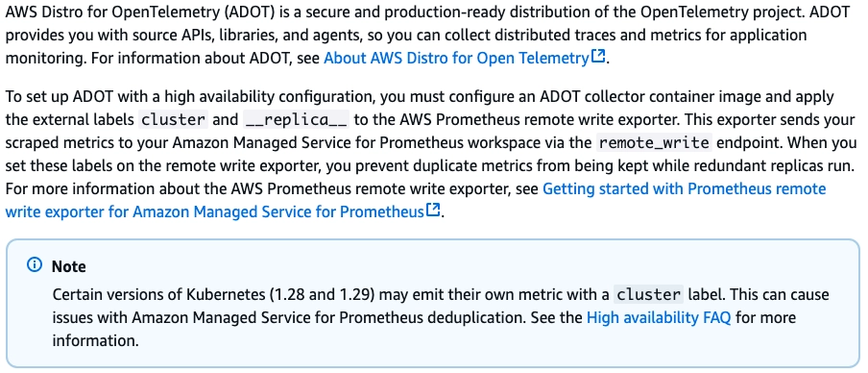Click the external-link icon after Open Telemetry link

pos(598,57)
